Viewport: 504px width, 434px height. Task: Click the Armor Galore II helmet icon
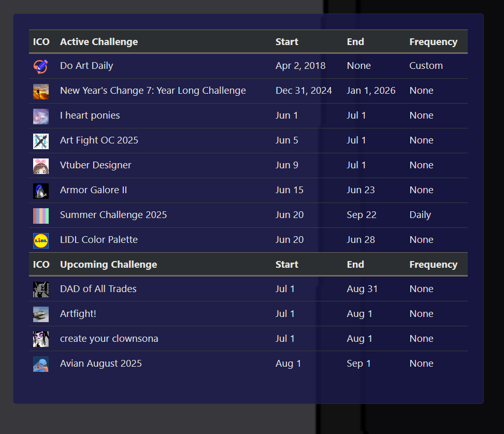41,191
